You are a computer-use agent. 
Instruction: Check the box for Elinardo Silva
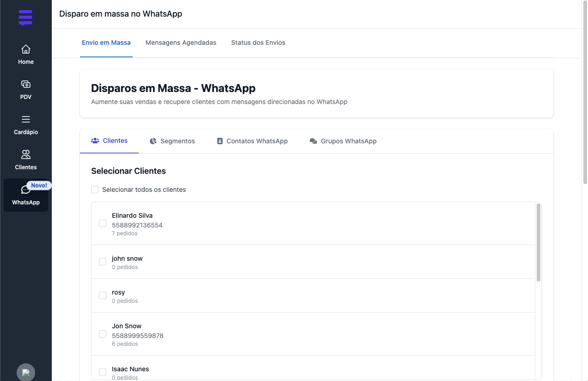pyautogui.click(x=103, y=224)
